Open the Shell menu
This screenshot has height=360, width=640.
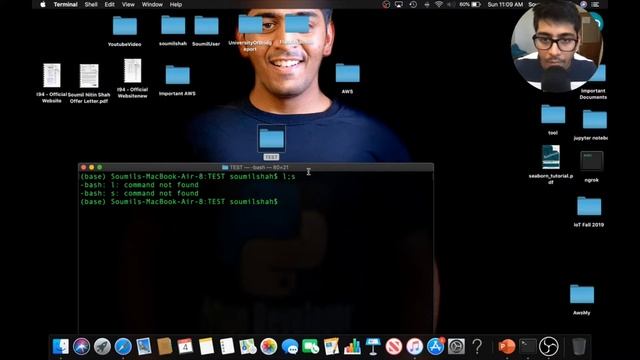[91, 4]
